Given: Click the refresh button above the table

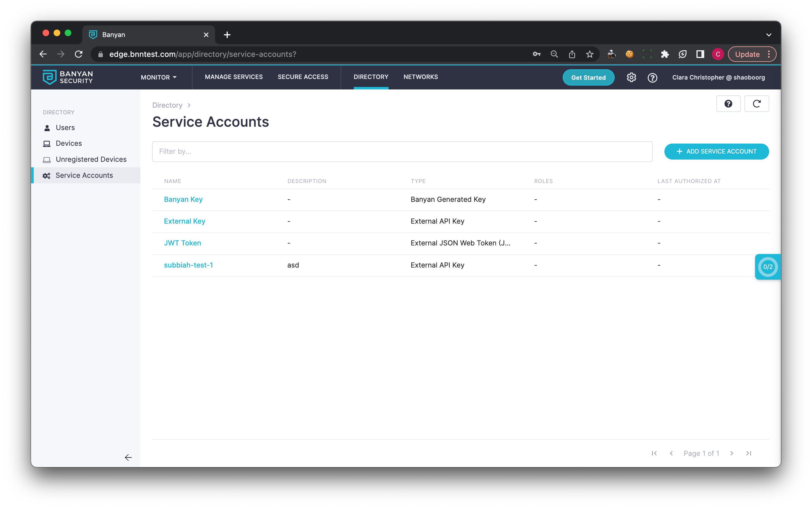Looking at the screenshot, I should pyautogui.click(x=756, y=104).
